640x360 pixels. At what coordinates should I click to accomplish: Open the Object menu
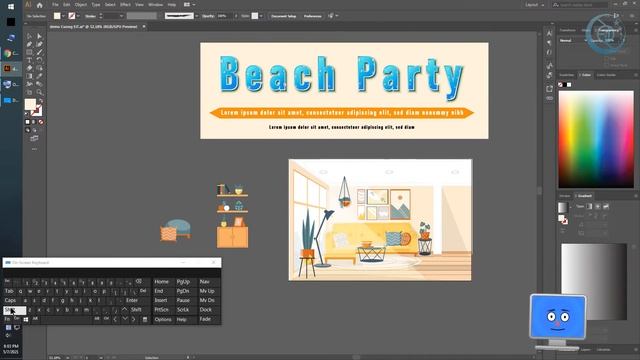[81, 4]
